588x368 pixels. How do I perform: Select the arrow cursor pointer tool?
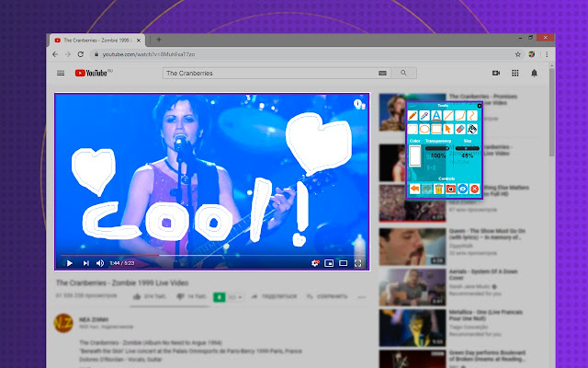click(448, 129)
